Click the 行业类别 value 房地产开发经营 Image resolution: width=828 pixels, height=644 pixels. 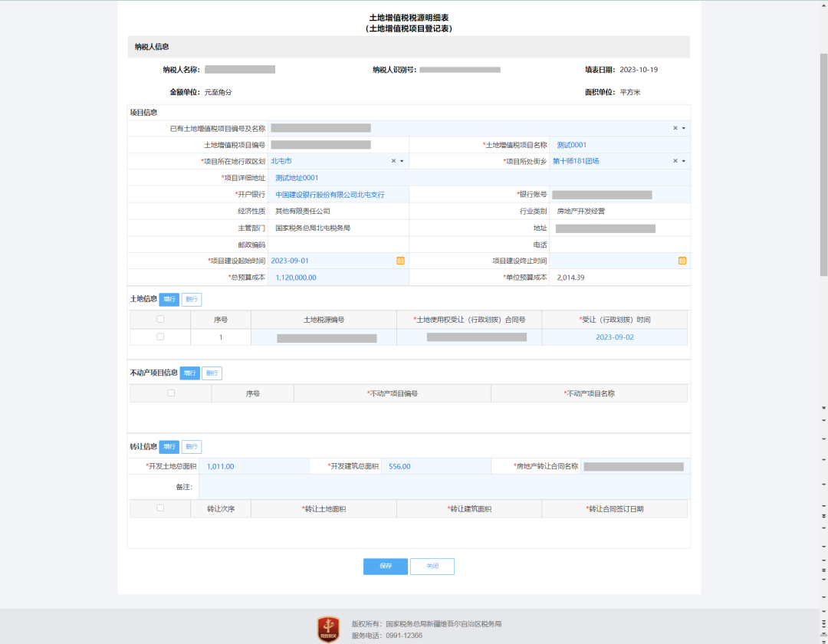coord(581,211)
